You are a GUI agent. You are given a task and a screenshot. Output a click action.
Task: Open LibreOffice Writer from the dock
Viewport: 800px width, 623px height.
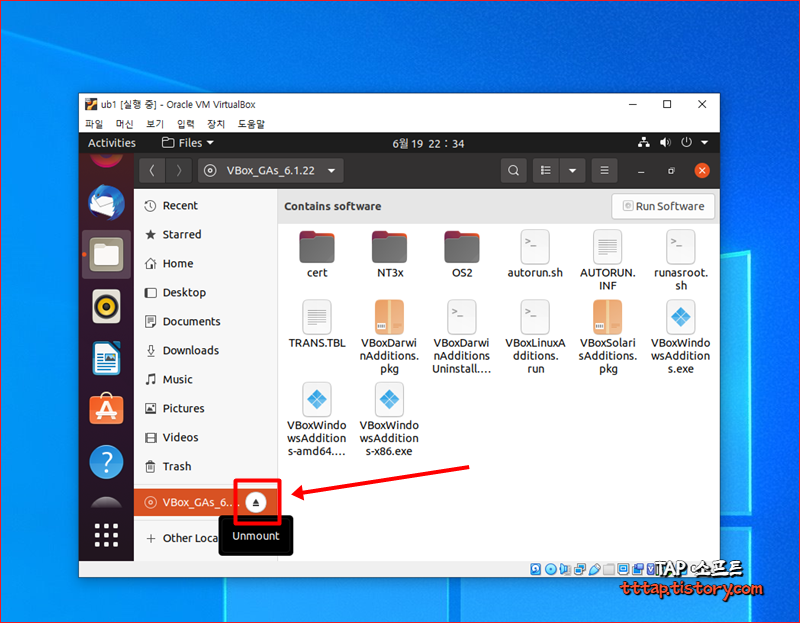coord(106,358)
